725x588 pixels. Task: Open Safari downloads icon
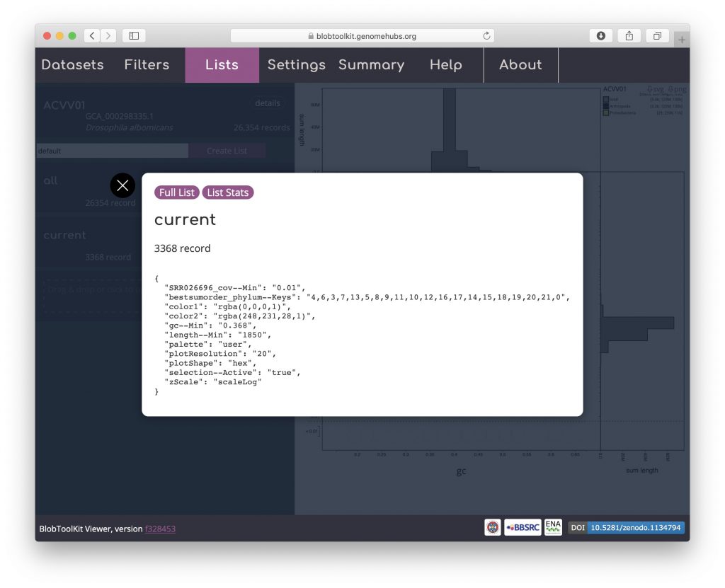pos(601,35)
